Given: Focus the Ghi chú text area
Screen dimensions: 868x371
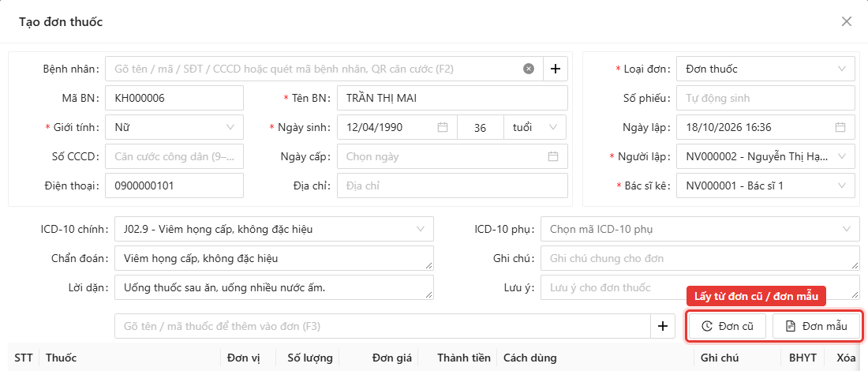Looking at the screenshot, I should [x=700, y=258].
